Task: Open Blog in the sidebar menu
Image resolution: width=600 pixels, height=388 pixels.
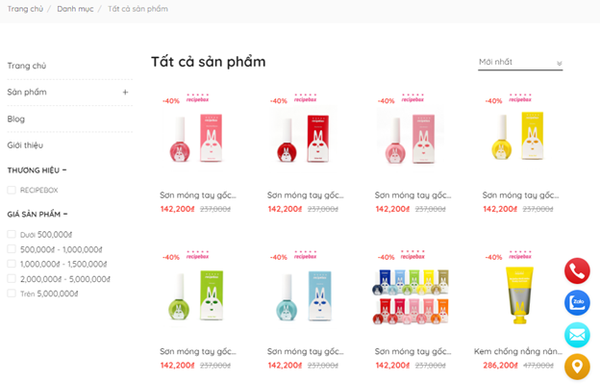Action: click(x=16, y=119)
